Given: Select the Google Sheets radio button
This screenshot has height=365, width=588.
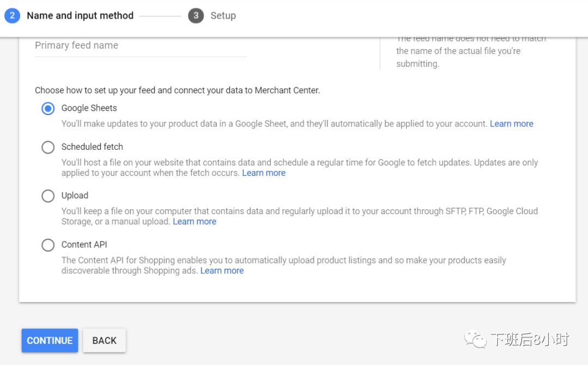Looking at the screenshot, I should [x=48, y=108].
